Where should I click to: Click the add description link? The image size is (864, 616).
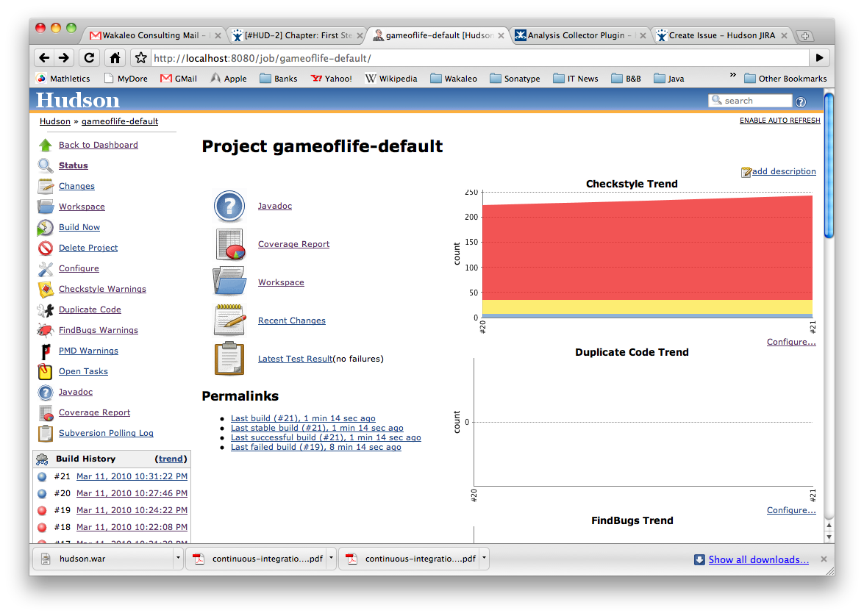783,171
